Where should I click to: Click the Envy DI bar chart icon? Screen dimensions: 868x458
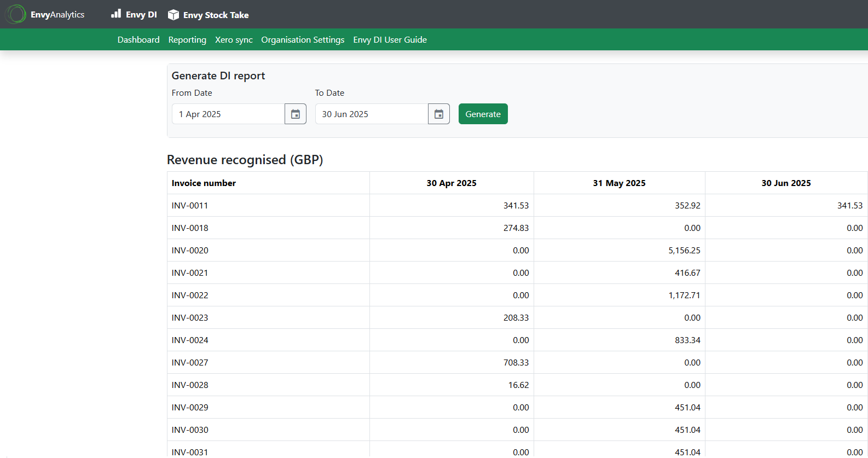click(x=116, y=14)
